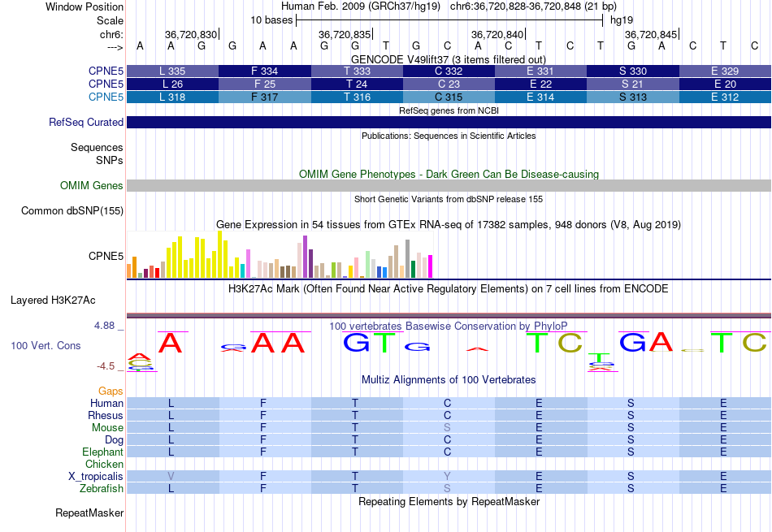772x532 pixels.
Task: Click the L 26 codon block
Action: pyautogui.click(x=172, y=84)
